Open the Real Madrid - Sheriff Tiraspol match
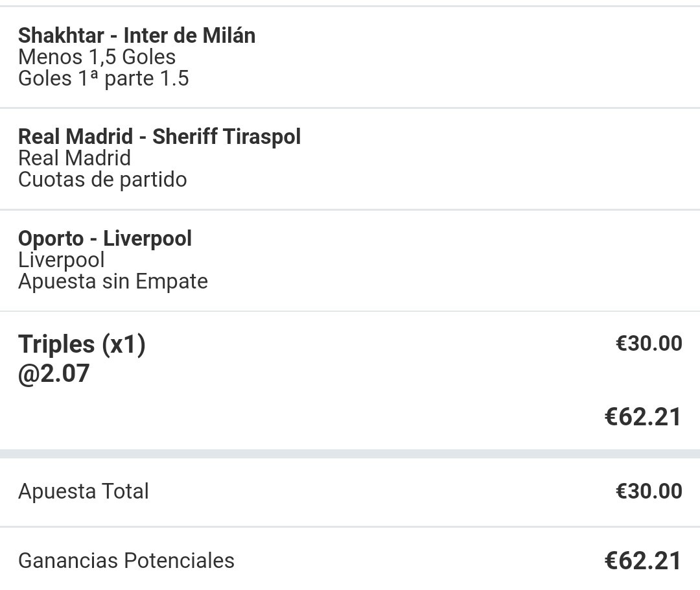This screenshot has width=700, height=590. click(159, 137)
